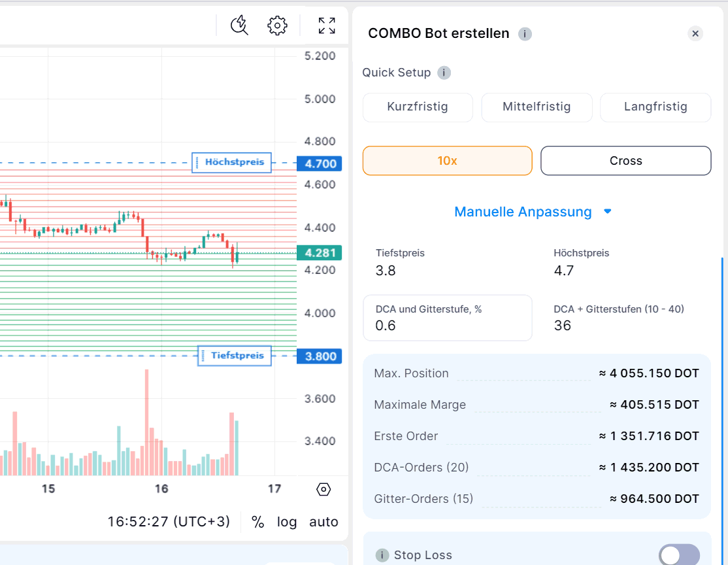728x565 pixels.
Task: Toggle auto scale on chart
Action: tap(323, 522)
